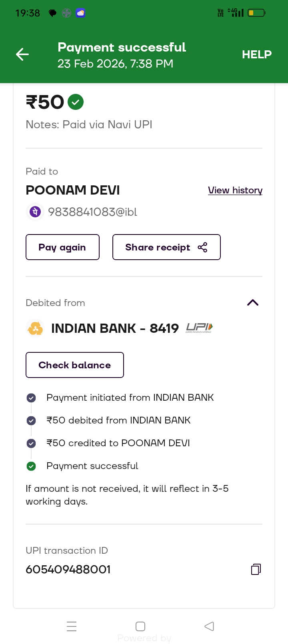Viewport: 288px width, 644px height.
Task: Tap the UPI logo next to bank
Action: [x=199, y=328]
